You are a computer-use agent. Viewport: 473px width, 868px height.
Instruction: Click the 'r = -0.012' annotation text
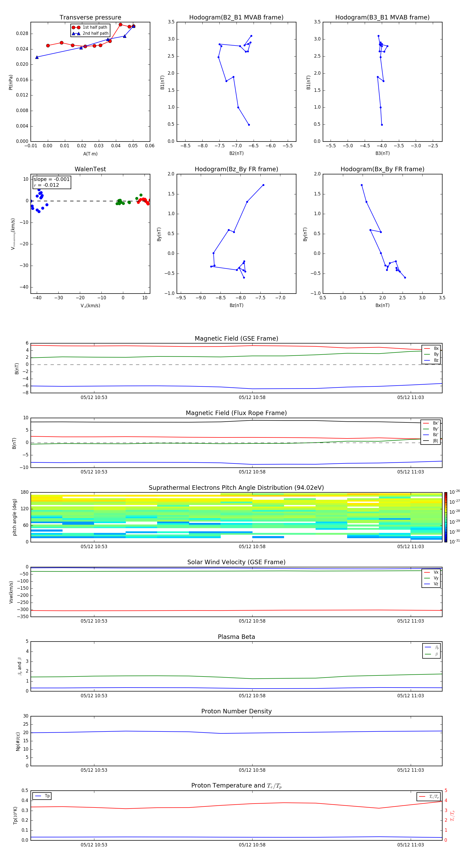(47, 185)
